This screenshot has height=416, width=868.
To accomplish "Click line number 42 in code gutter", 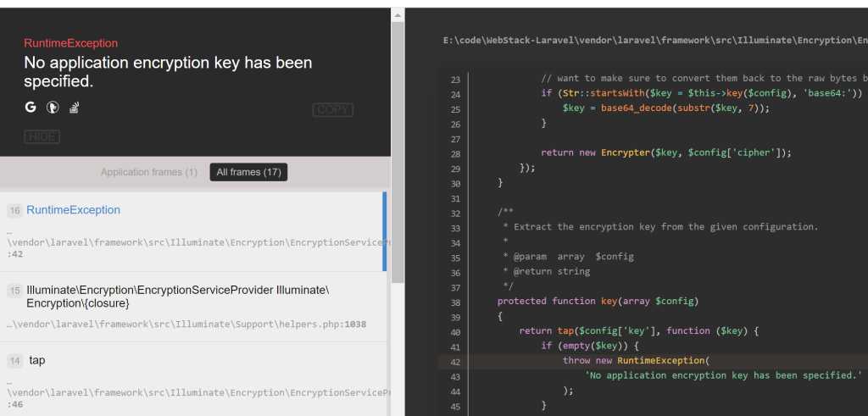I will tap(455, 363).
